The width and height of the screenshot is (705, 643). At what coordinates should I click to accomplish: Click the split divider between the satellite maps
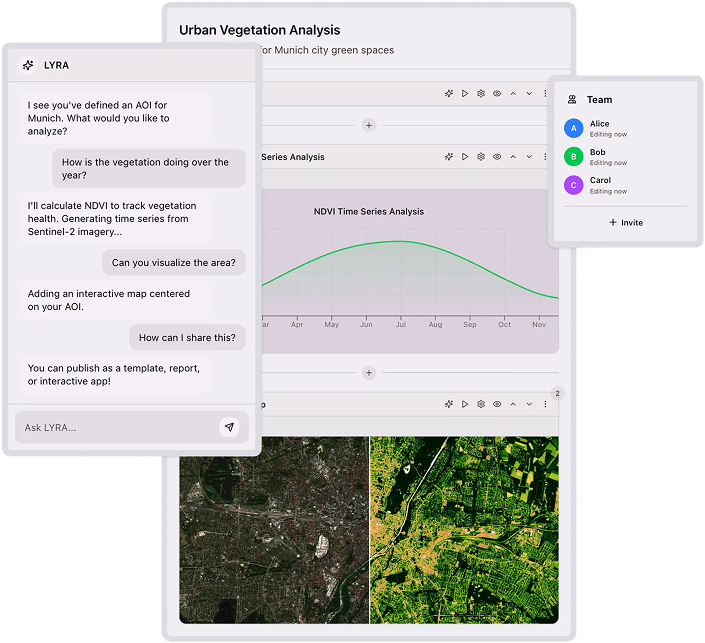(370, 530)
